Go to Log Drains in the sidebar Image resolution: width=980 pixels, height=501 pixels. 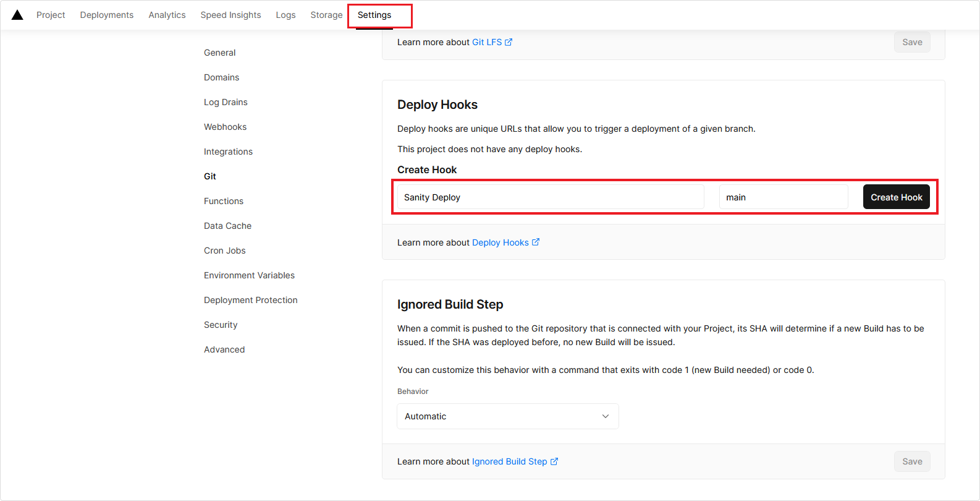[x=226, y=102]
